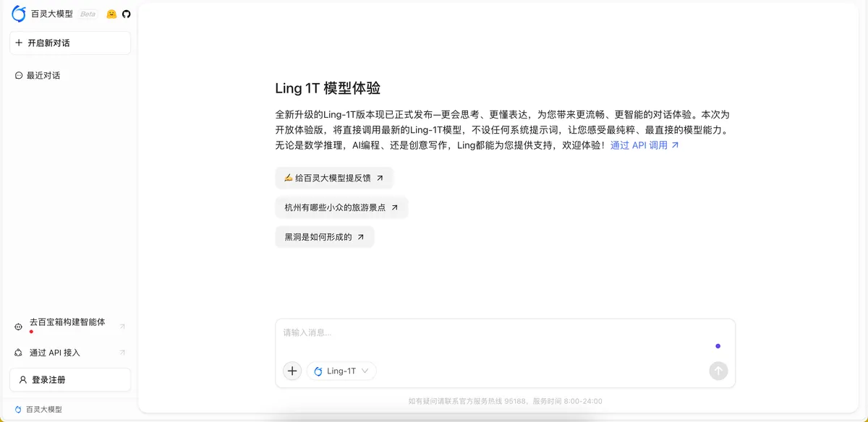Choose the 给百灵大模型提反馈 suggestion

click(334, 178)
